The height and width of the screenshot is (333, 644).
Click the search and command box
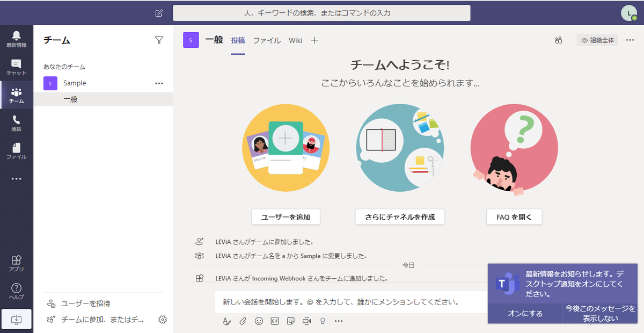pos(321,13)
